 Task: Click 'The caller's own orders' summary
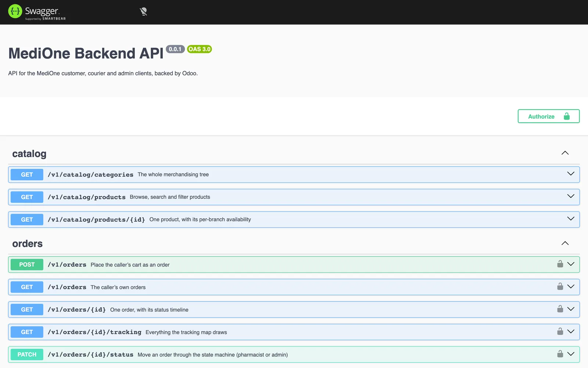click(x=118, y=287)
